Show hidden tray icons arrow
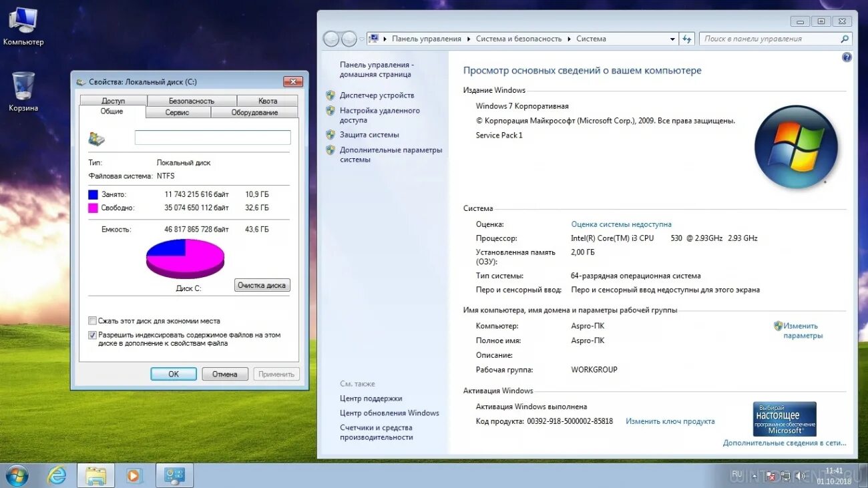This screenshot has height=488, width=868. coord(753,477)
